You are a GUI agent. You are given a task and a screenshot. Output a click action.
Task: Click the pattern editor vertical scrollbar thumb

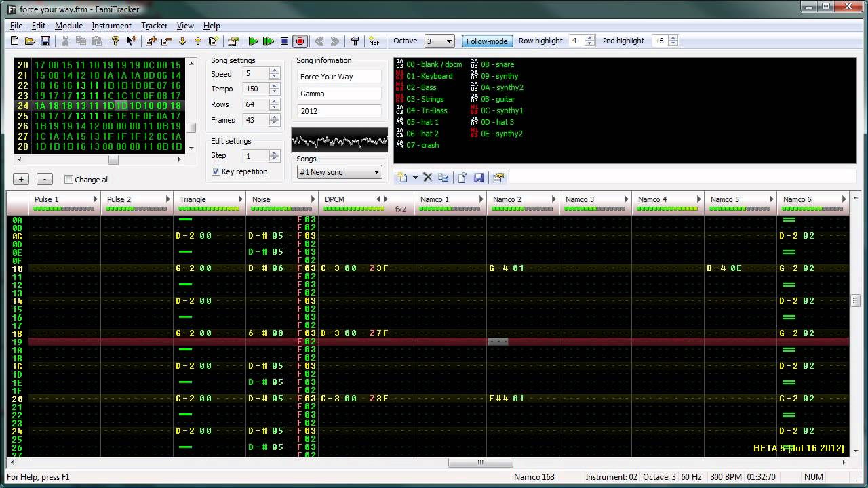[x=856, y=300]
